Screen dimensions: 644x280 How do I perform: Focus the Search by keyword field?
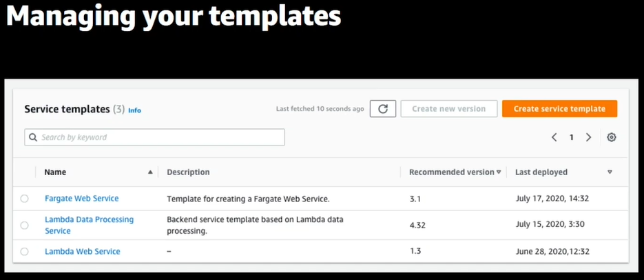click(160, 137)
